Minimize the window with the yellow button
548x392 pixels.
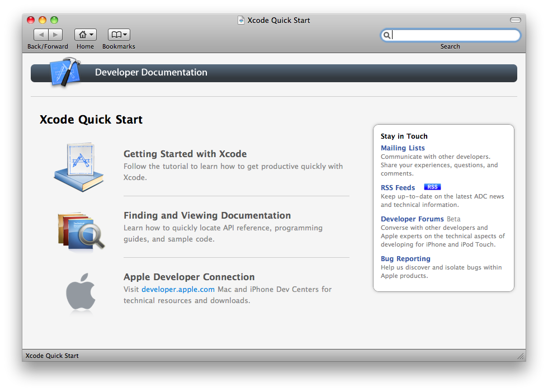coord(42,20)
